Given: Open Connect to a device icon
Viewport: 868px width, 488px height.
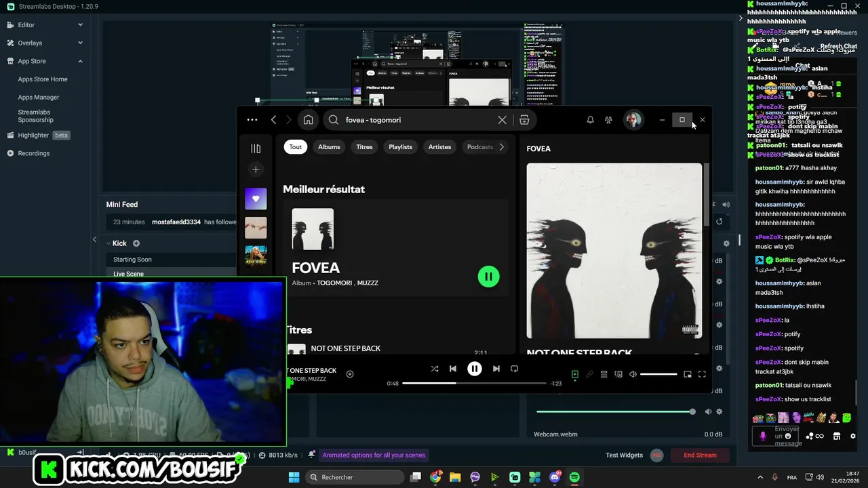Looking at the screenshot, I should [x=618, y=374].
